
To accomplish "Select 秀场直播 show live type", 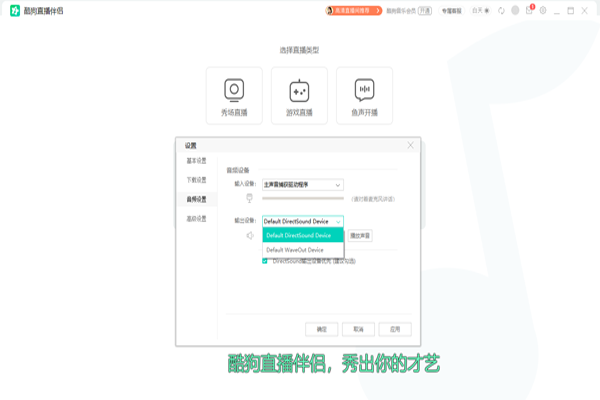I will tap(234, 96).
